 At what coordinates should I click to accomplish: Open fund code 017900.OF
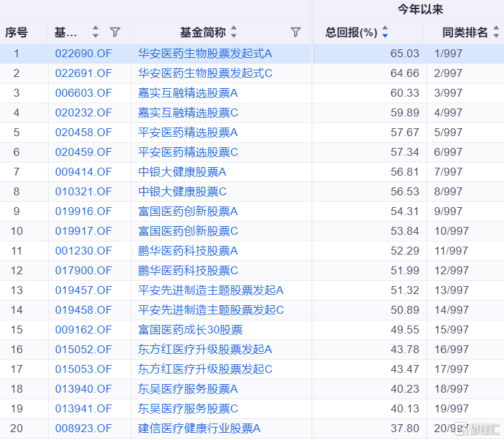pos(84,270)
